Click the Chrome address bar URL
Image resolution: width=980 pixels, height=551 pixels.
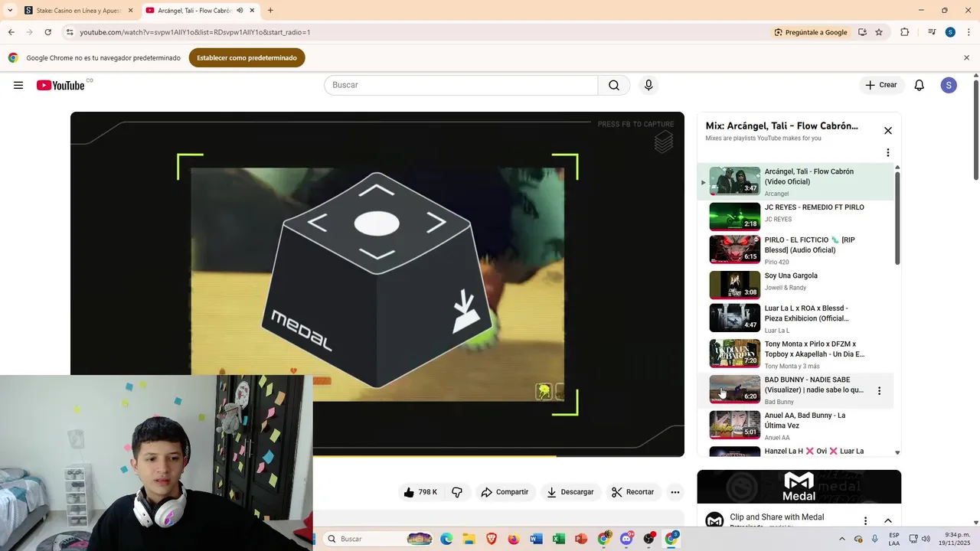(195, 32)
